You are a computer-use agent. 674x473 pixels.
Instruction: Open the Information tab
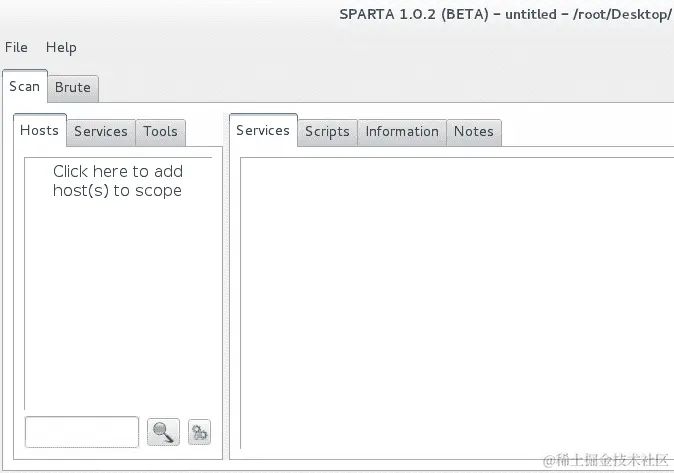point(402,132)
